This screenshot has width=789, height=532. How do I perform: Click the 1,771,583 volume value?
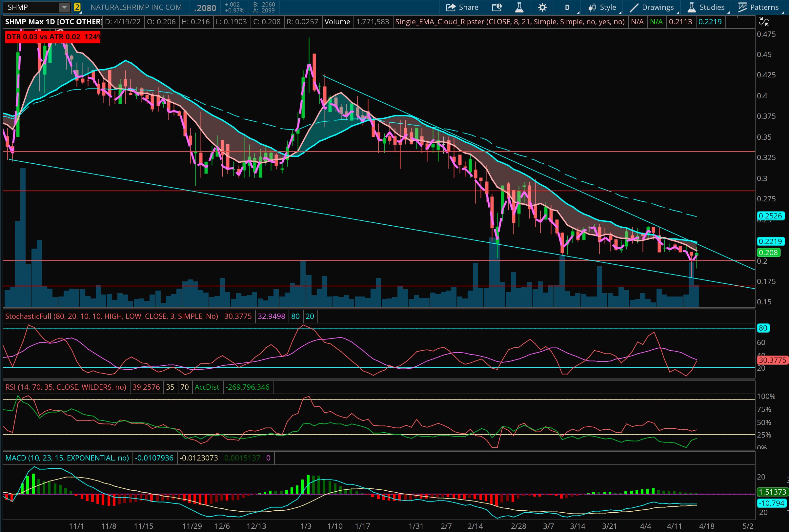(x=373, y=22)
